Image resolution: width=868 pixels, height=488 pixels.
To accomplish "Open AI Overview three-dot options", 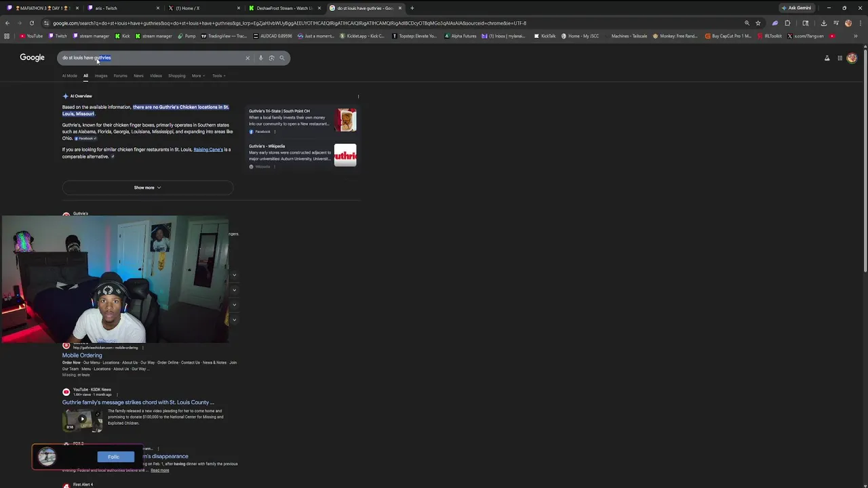I will click(358, 96).
